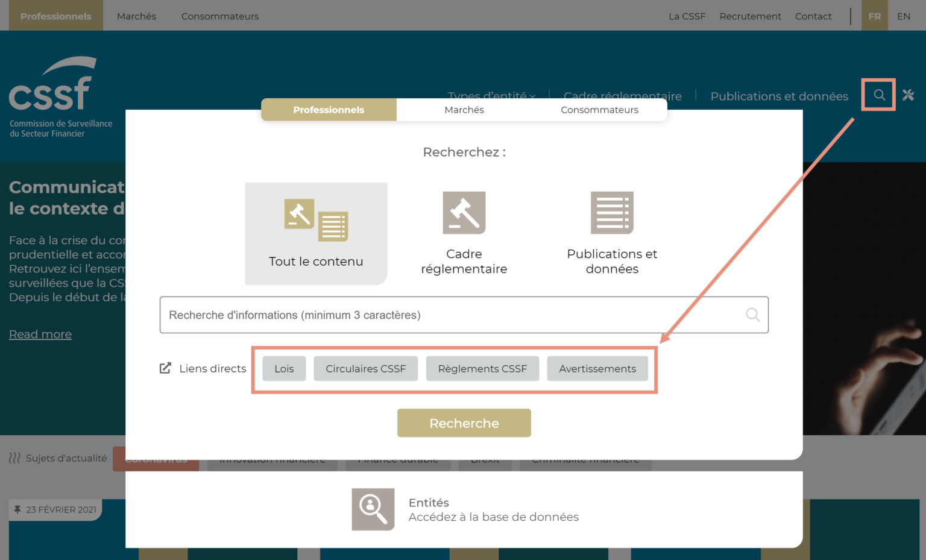926x560 pixels.
Task: Select the Consommateurs tab in search panel
Action: pos(599,110)
